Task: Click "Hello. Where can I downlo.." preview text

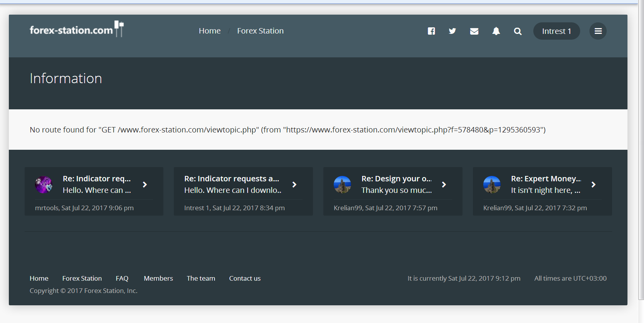Action: [x=233, y=190]
